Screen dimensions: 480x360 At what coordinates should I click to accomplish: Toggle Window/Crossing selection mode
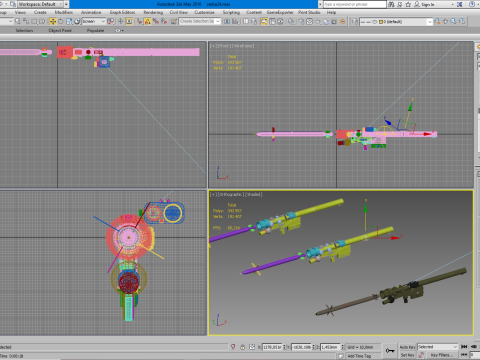tap(42, 21)
